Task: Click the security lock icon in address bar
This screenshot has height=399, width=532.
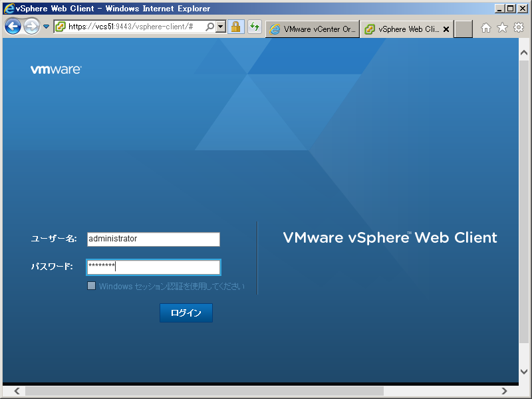Action: [234, 28]
